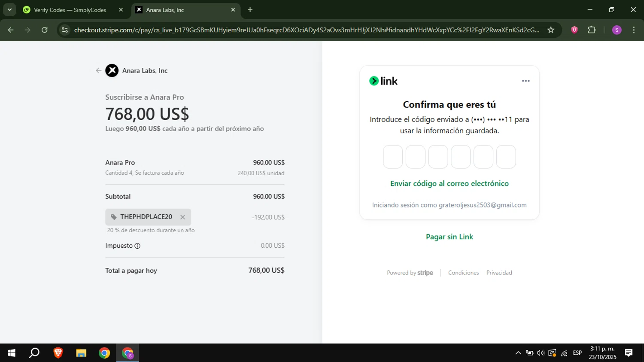The height and width of the screenshot is (362, 644).
Task: Click the fourth verification code box
Action: 461,157
